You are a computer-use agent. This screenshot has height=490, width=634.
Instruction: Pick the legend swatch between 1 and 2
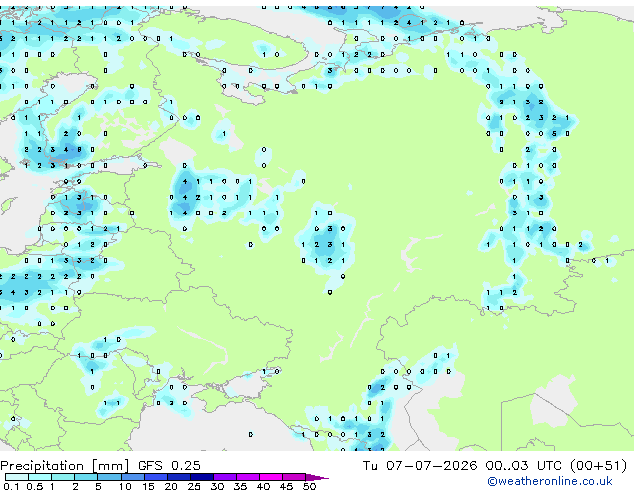click(x=63, y=477)
